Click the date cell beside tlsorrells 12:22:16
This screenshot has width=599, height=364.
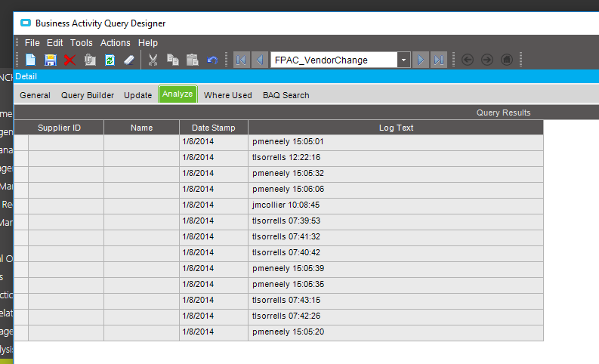tap(214, 157)
